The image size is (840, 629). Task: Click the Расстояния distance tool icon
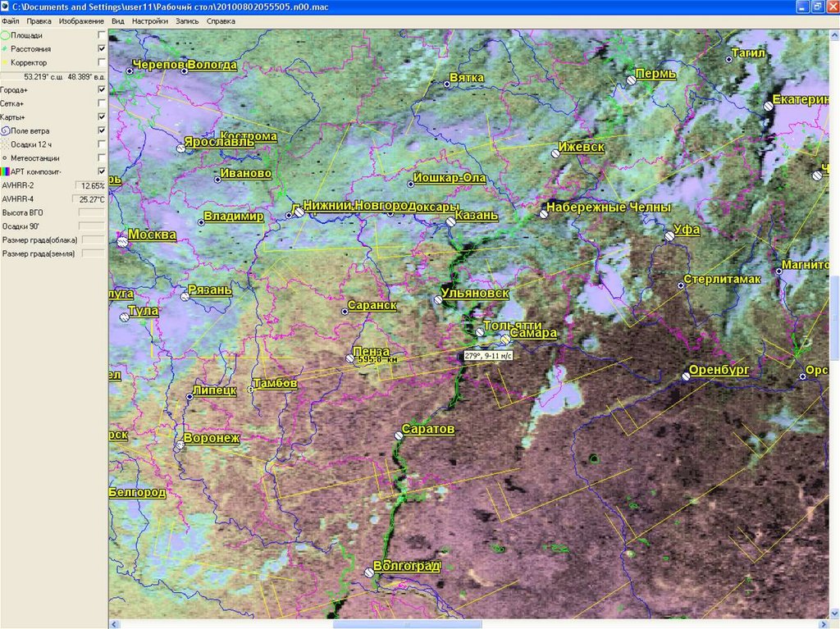pos(5,49)
